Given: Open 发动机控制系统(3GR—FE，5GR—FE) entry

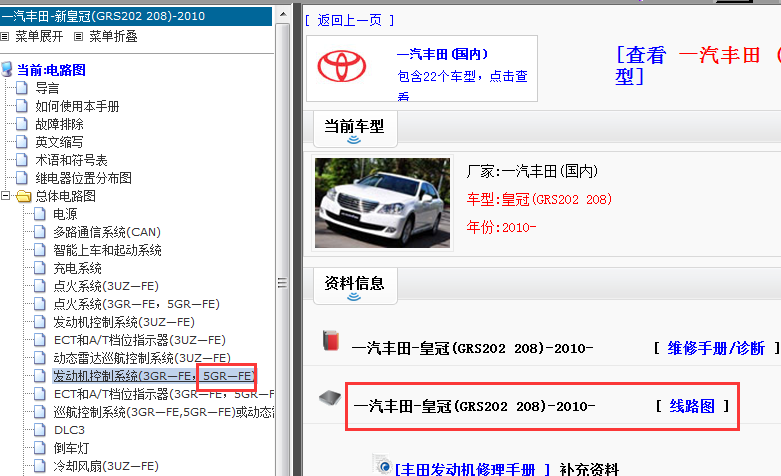Looking at the screenshot, I should [154, 376].
